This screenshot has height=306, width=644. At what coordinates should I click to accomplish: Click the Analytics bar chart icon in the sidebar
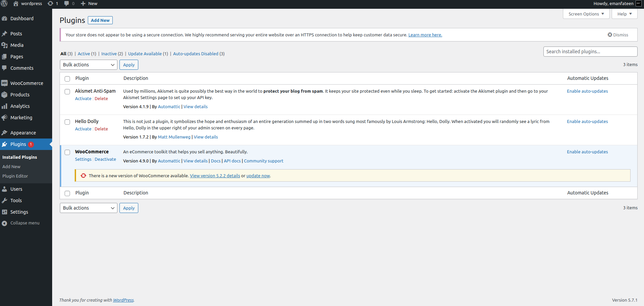(x=5, y=106)
